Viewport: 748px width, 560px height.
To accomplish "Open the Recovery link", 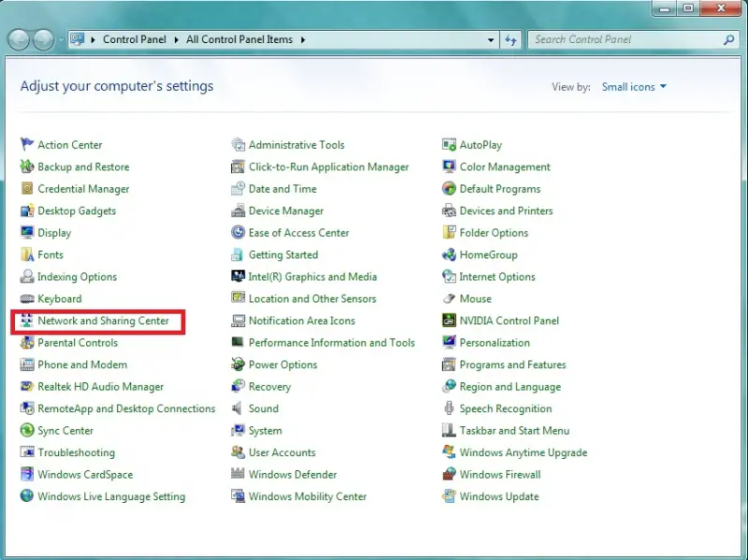I will [x=269, y=386].
